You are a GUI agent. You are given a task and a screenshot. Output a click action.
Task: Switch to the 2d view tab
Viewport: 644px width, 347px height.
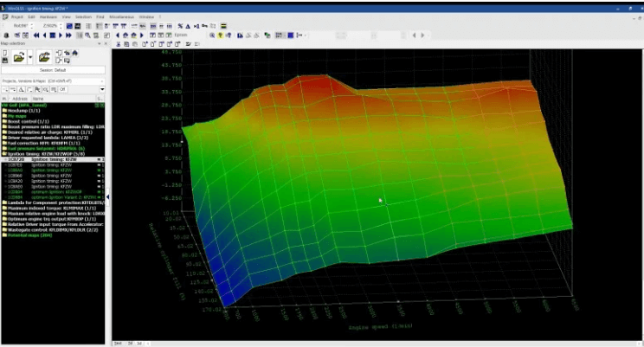click(130, 343)
